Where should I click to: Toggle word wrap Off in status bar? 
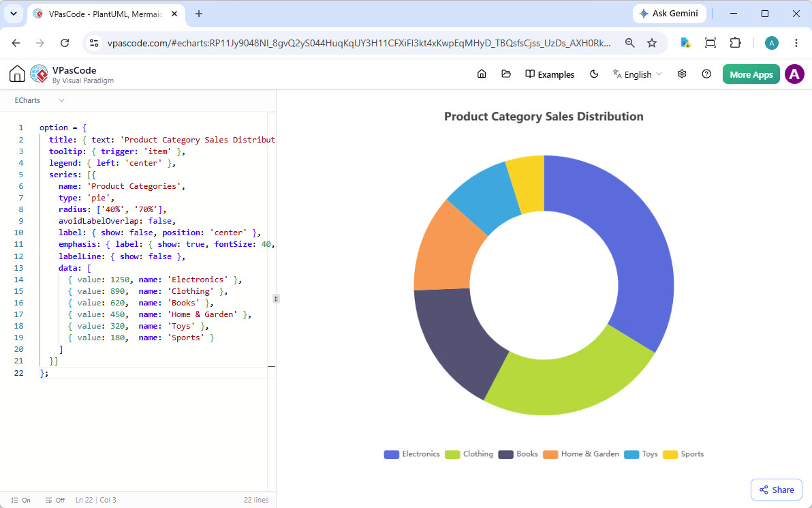pyautogui.click(x=55, y=500)
